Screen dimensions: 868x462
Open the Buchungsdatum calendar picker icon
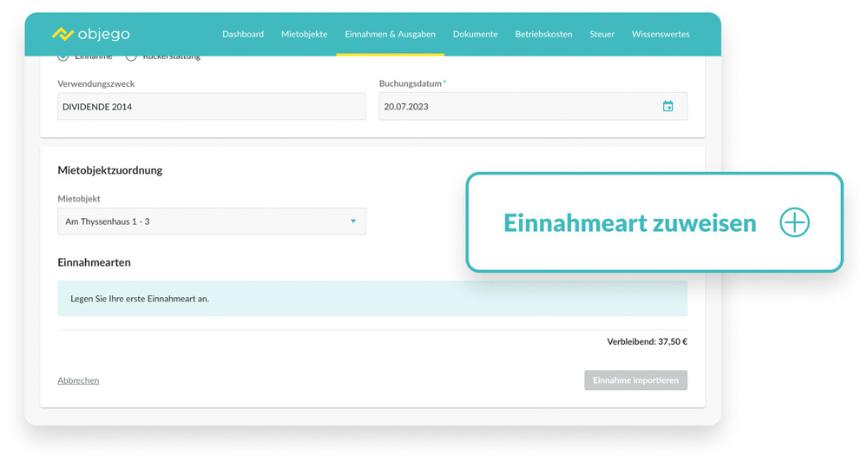pyautogui.click(x=667, y=107)
